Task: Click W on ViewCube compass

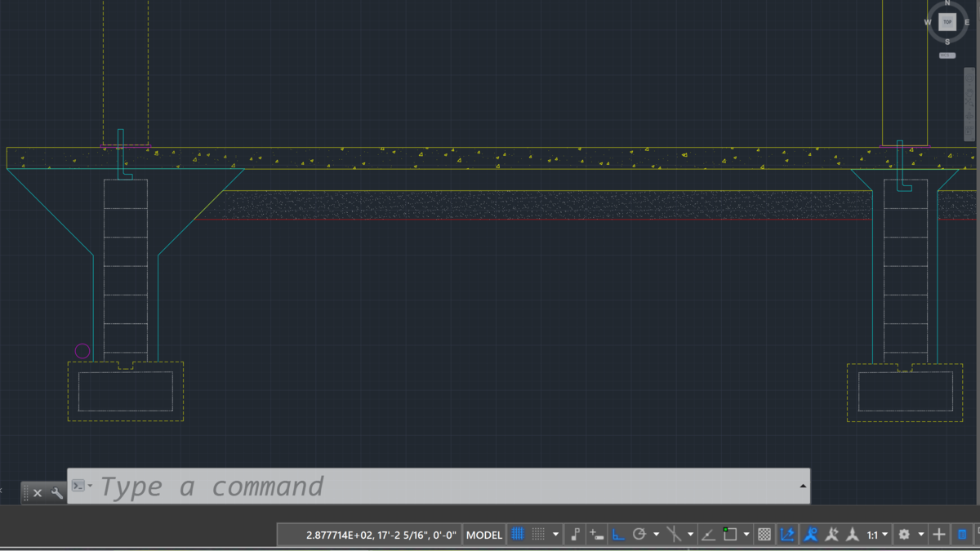Action: [x=928, y=22]
